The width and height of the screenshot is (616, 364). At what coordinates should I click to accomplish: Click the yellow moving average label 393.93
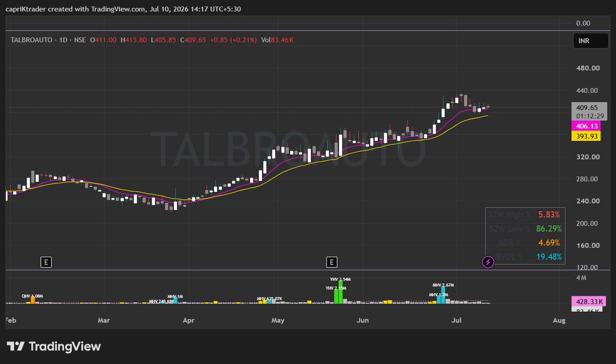[587, 136]
